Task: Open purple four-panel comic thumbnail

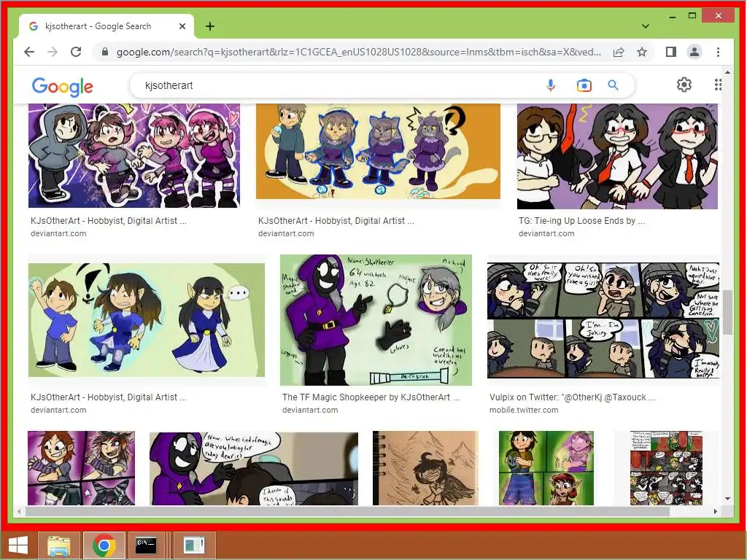Action: pos(81,468)
